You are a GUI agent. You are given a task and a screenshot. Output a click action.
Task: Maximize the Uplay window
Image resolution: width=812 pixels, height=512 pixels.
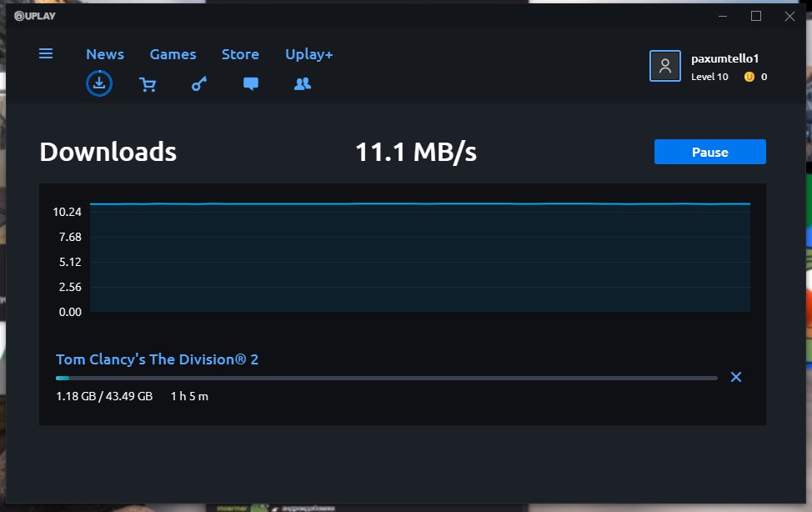click(756, 16)
